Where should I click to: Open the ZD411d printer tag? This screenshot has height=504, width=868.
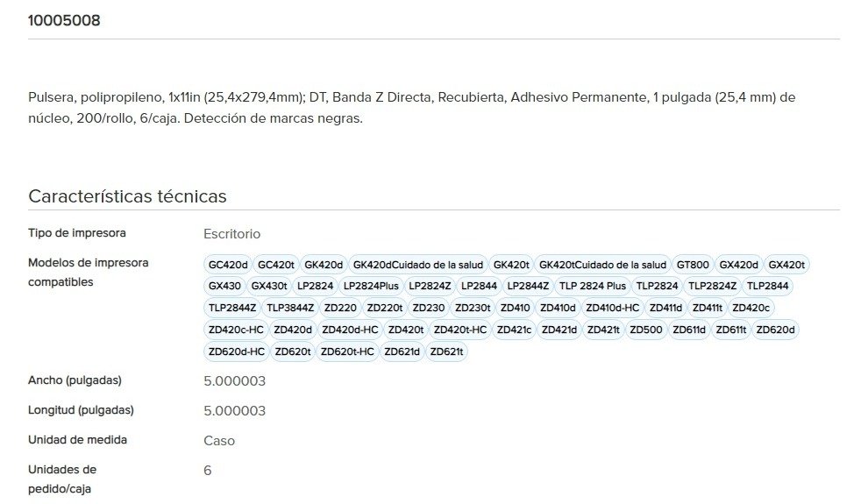665,308
